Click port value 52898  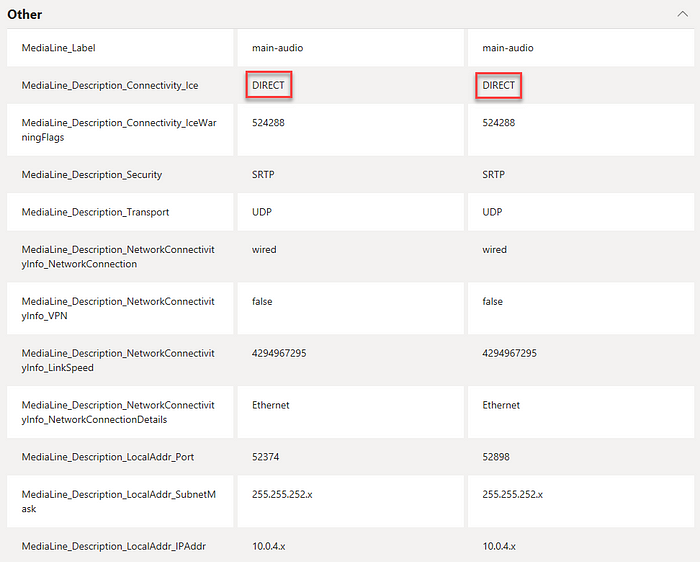(496, 457)
